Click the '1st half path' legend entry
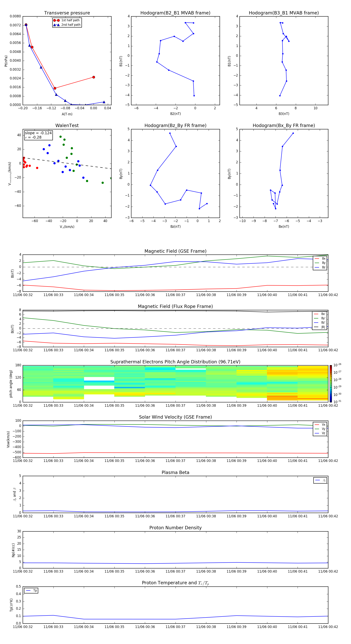The image size is (351, 644). 67,20
